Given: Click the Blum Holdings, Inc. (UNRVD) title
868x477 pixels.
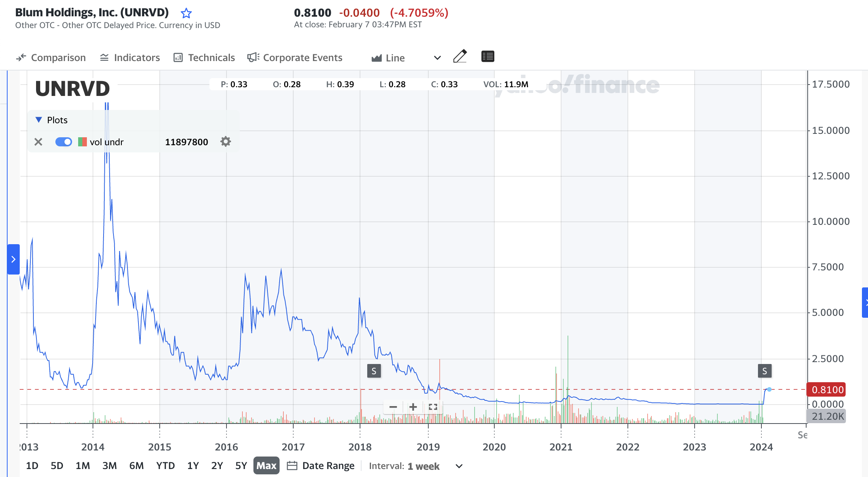Looking at the screenshot, I should (x=92, y=13).
